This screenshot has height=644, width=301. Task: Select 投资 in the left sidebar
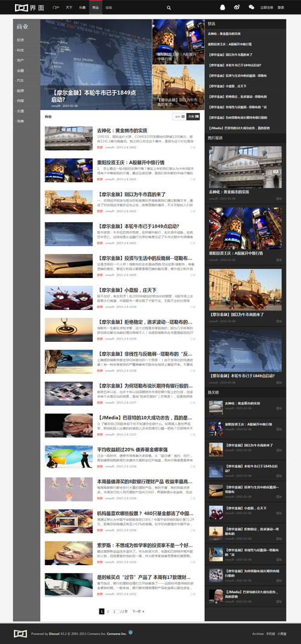[20, 40]
